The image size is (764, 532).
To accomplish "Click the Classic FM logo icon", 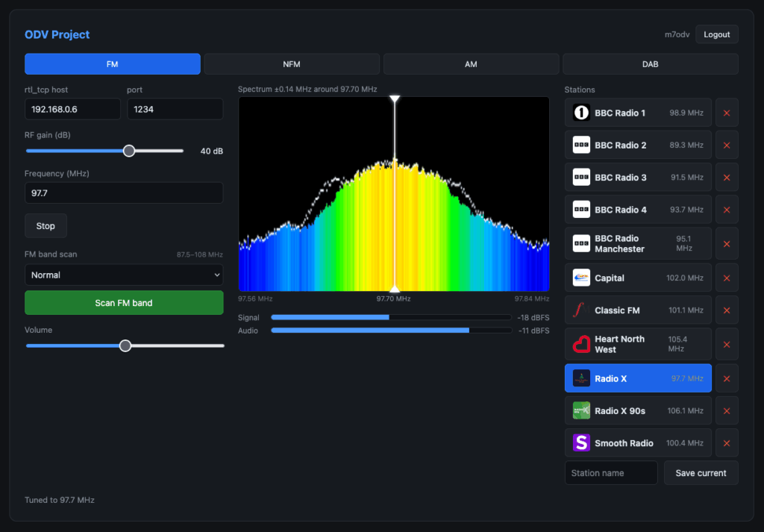I will (580, 310).
